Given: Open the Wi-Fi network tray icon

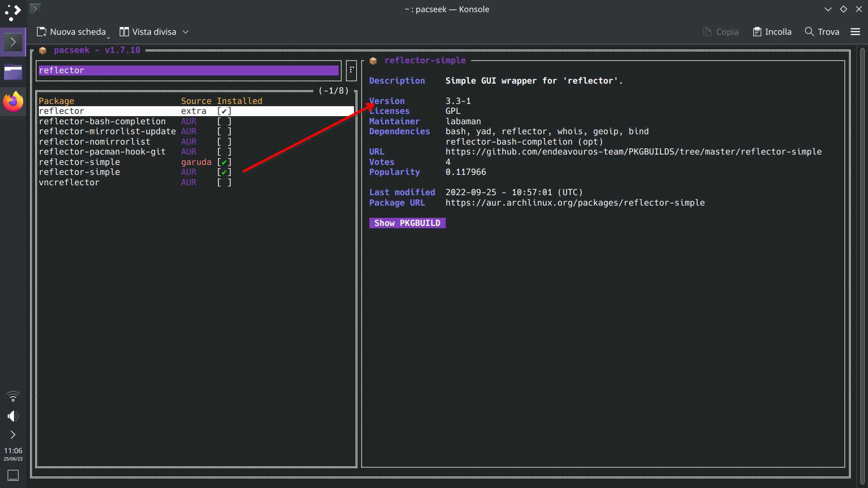Looking at the screenshot, I should coord(13,397).
